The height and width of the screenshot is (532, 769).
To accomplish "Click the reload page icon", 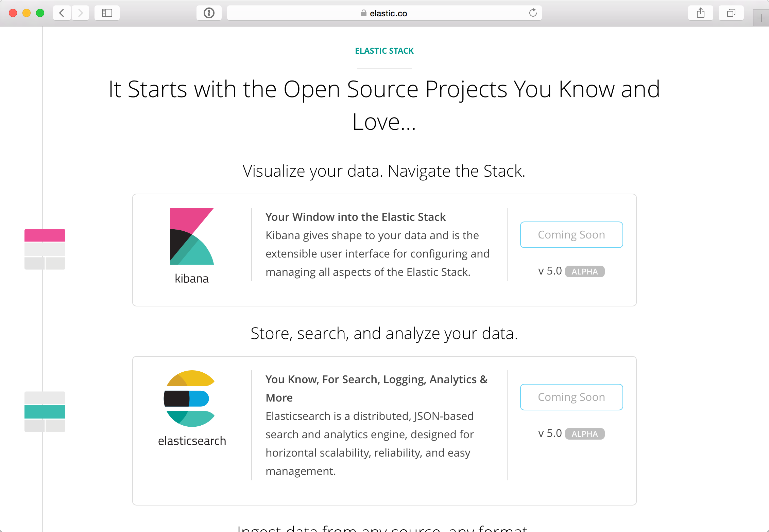I will [533, 13].
